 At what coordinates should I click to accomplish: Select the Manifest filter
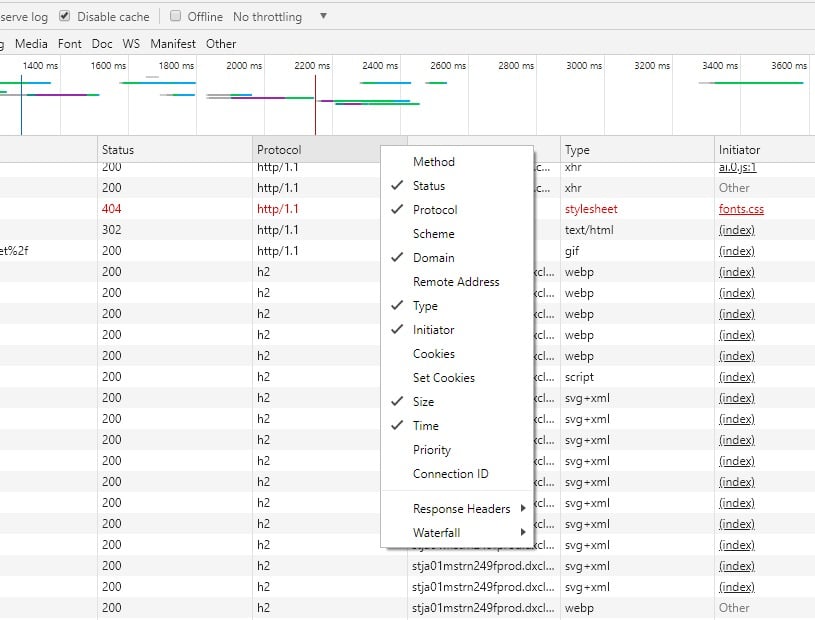pos(173,44)
